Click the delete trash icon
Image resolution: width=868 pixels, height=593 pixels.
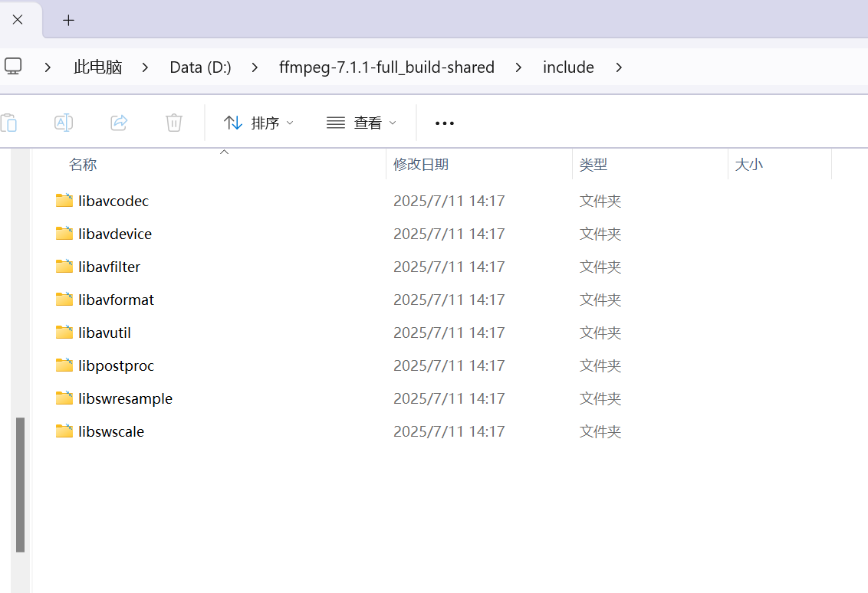click(x=174, y=123)
